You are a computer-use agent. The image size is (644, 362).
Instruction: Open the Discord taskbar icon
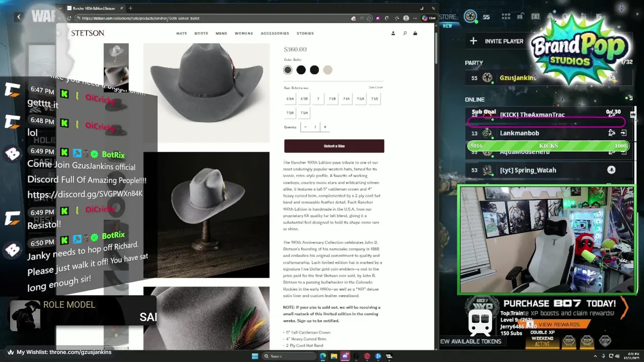point(345,356)
